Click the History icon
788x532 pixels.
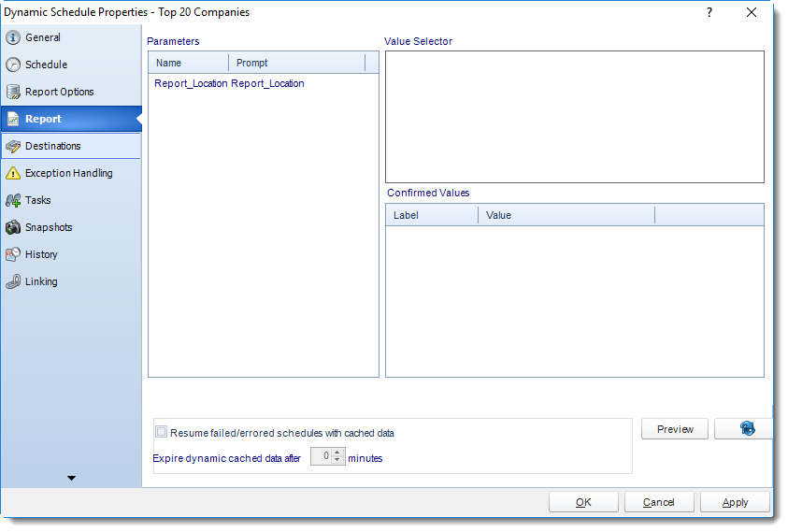click(x=13, y=255)
